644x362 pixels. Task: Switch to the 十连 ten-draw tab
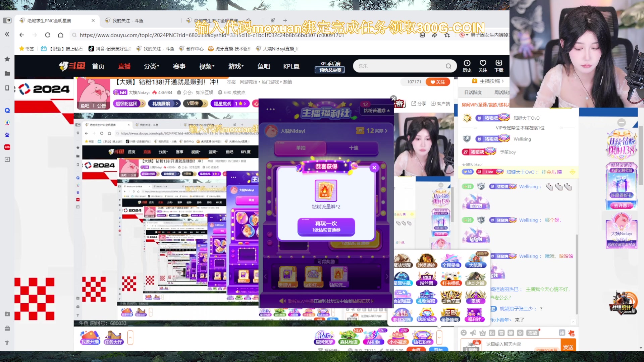353,148
